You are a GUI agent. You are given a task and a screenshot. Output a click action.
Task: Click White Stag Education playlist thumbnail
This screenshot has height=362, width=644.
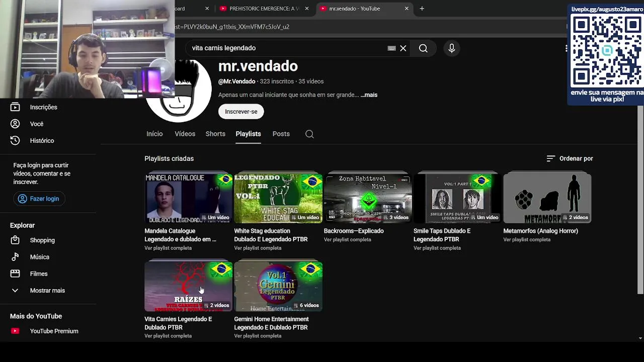coord(278,198)
